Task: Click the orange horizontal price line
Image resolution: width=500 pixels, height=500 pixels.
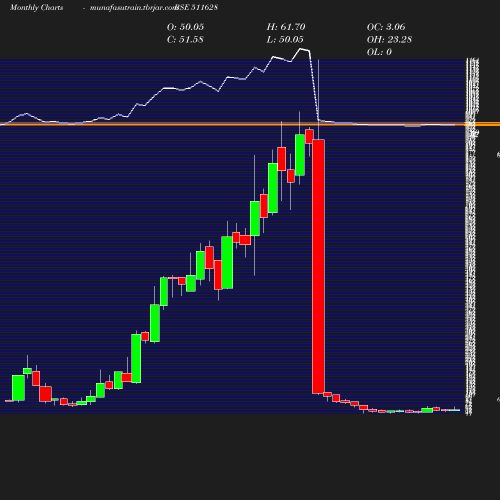Action: point(250,124)
